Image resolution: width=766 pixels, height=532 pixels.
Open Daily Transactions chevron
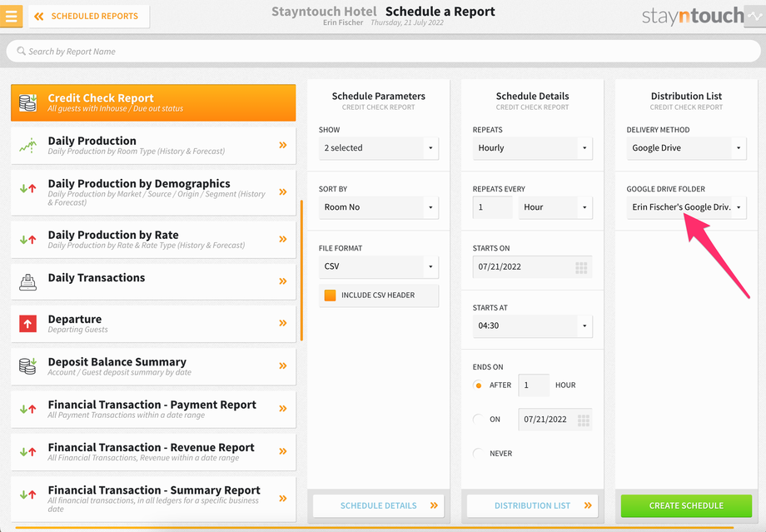tap(283, 281)
